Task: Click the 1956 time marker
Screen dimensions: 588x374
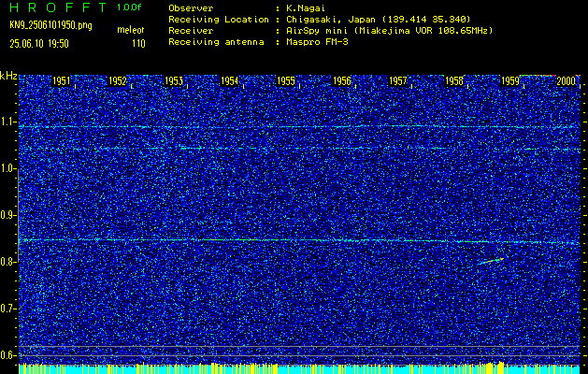Action: [342, 81]
